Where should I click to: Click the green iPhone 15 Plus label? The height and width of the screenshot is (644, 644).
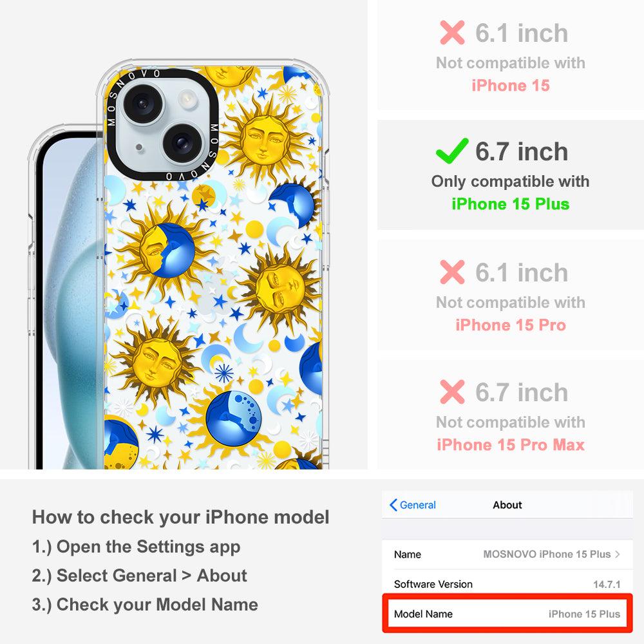click(x=511, y=204)
